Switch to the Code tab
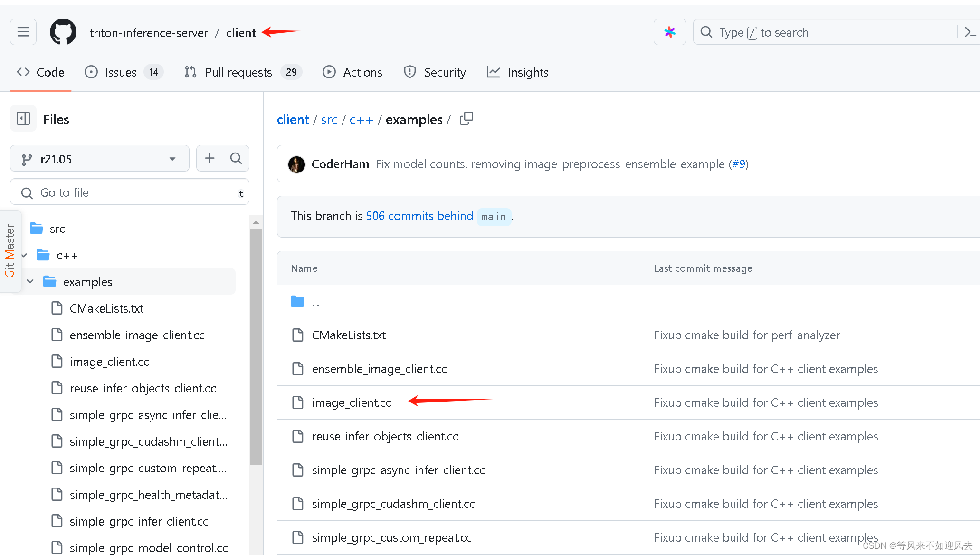980x555 pixels. [41, 72]
